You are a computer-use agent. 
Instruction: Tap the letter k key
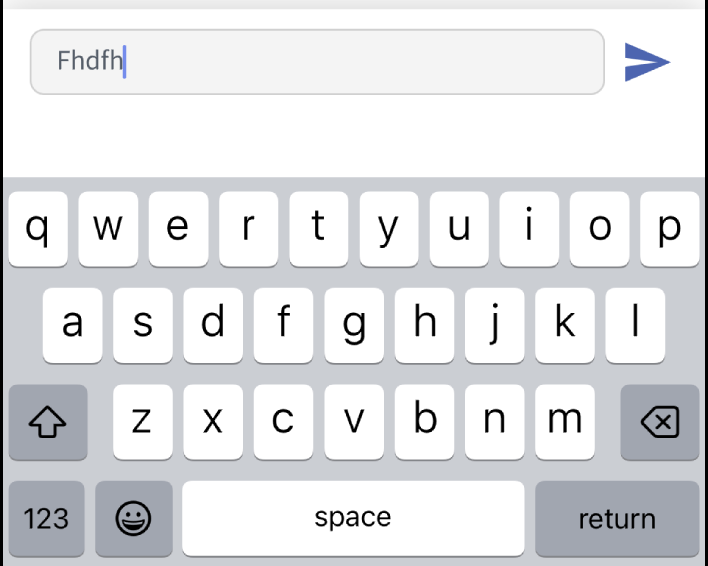[565, 326]
